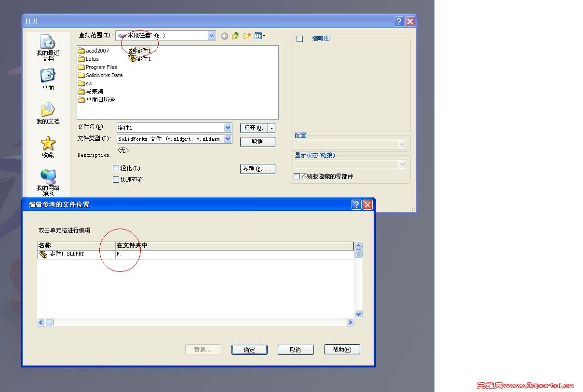Screen dimensions: 583x392
Task: Select the Program Files folder
Action: tap(98, 67)
